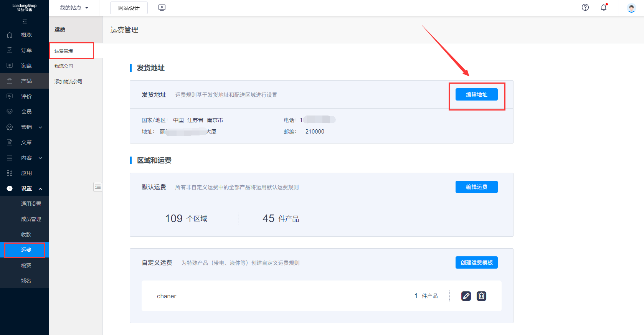Image resolution: width=644 pixels, height=335 pixels.
Task: Collapse the left sidebar hamburger icon
Action: 25,21
